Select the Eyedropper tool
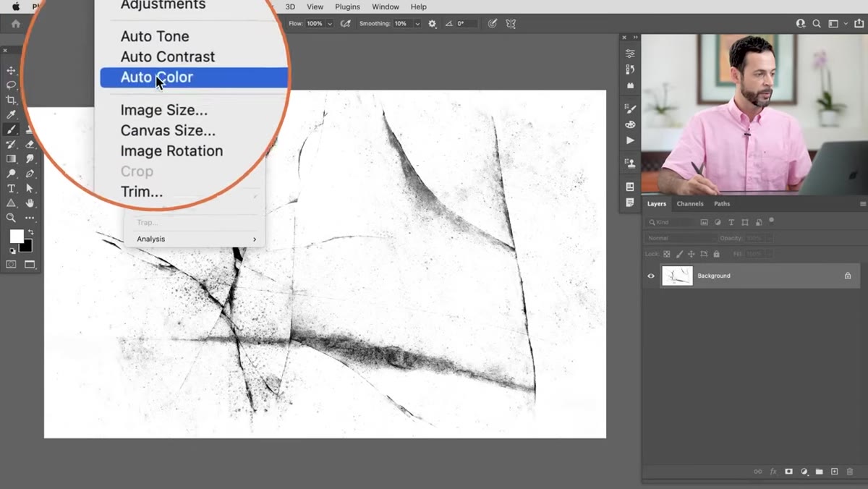Viewport: 868px width, 489px height. pos(11,114)
